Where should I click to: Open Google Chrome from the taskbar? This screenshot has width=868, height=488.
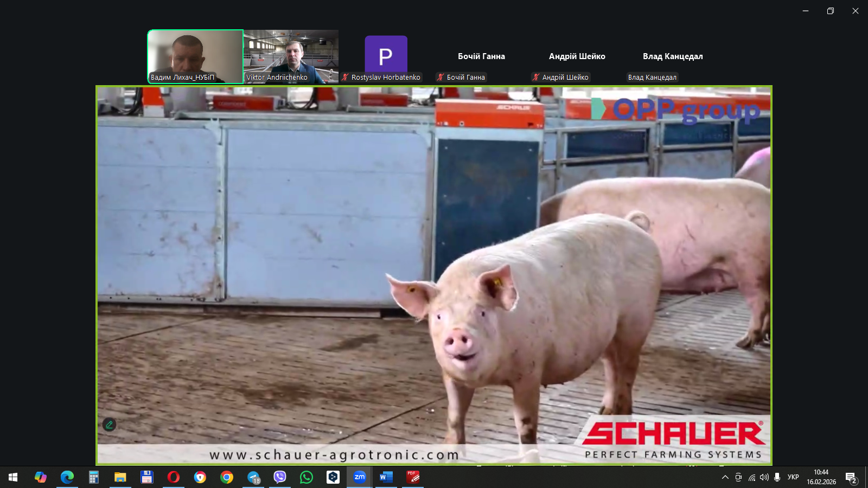pos(227,477)
